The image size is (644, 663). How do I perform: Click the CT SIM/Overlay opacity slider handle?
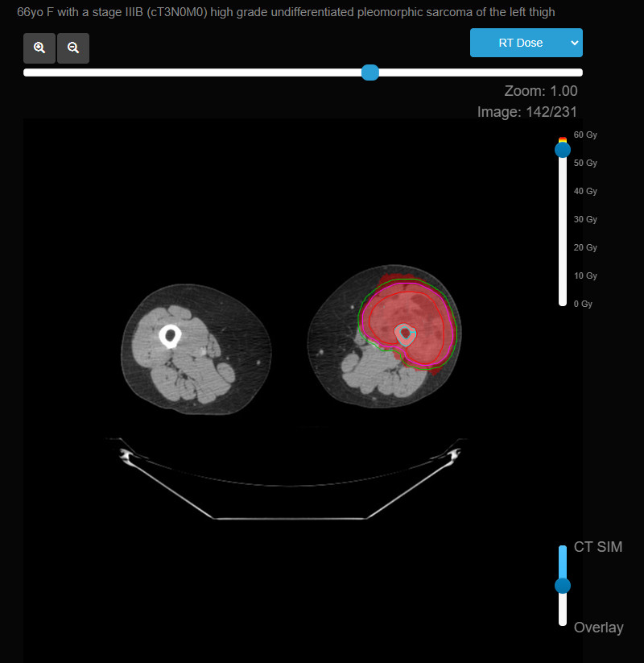coord(563,586)
